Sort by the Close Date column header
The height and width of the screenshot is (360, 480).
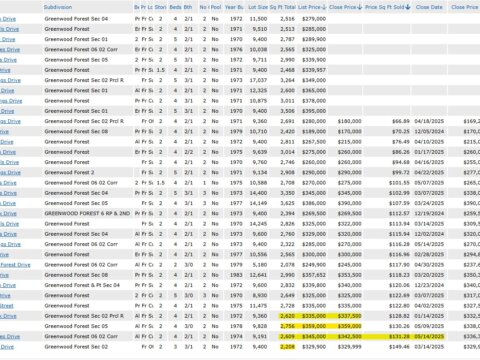[429, 7]
